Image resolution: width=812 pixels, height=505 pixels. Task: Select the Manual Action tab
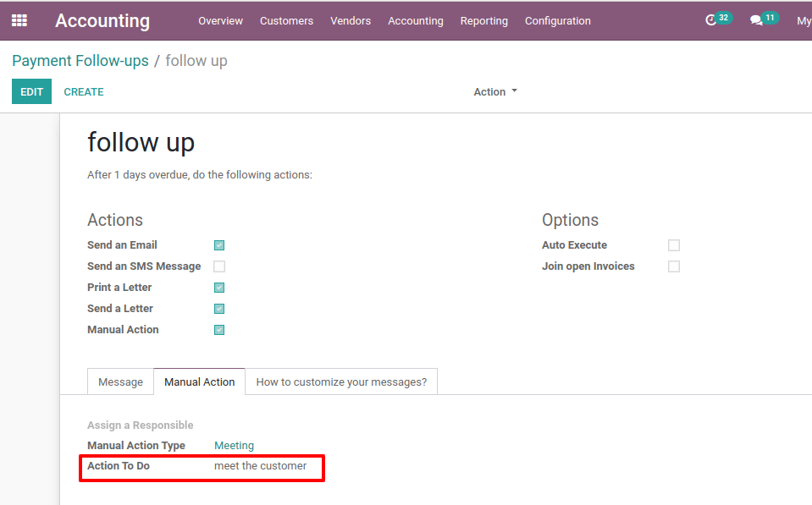tap(199, 381)
